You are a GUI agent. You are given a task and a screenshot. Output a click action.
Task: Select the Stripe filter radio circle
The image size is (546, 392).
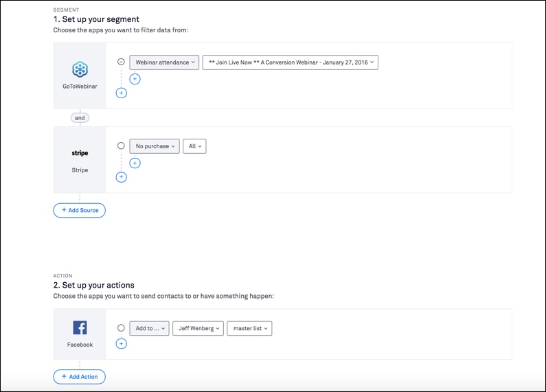tap(122, 146)
